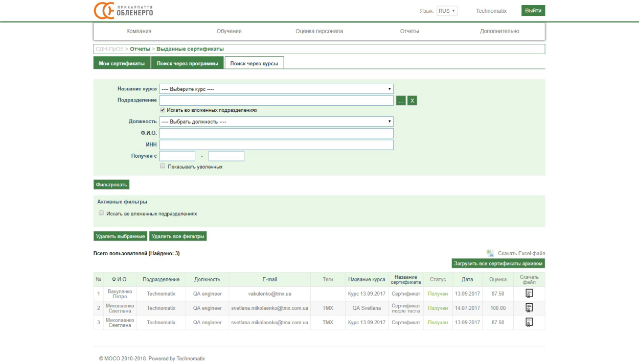639x364 pixels.
Task: Open the Отчеты menu
Action: pos(409,31)
